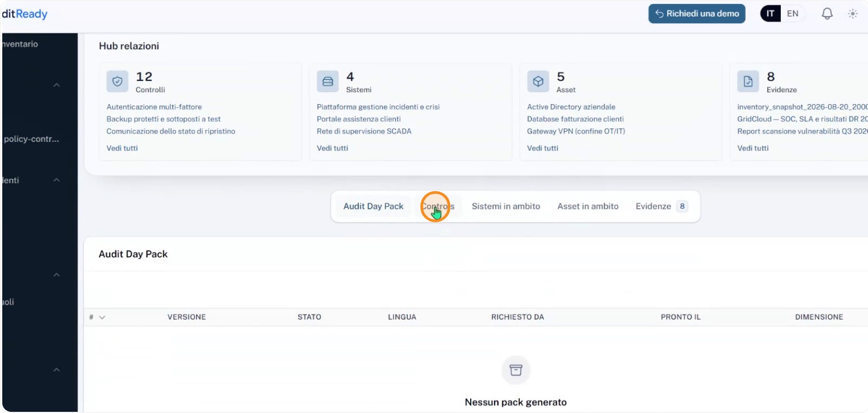This screenshot has height=413, width=868.
Task: Click the Richiedi una demo button
Action: pyautogui.click(x=697, y=14)
